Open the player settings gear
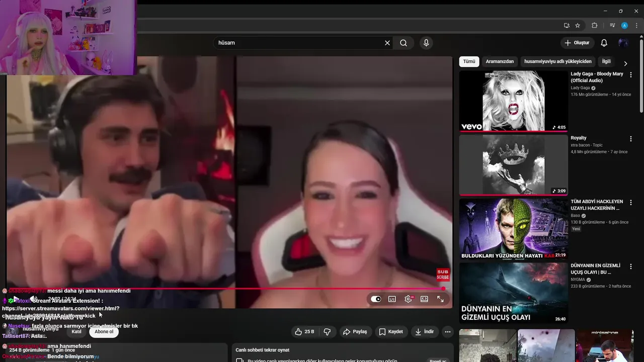Viewport: 644px width, 362px height. [x=408, y=299]
